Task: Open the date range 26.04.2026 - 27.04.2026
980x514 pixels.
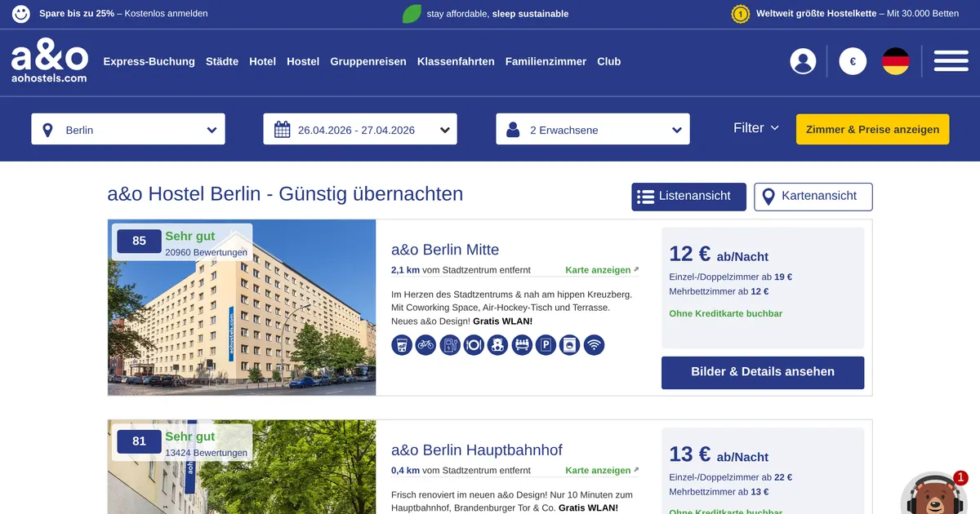Action: click(x=360, y=129)
